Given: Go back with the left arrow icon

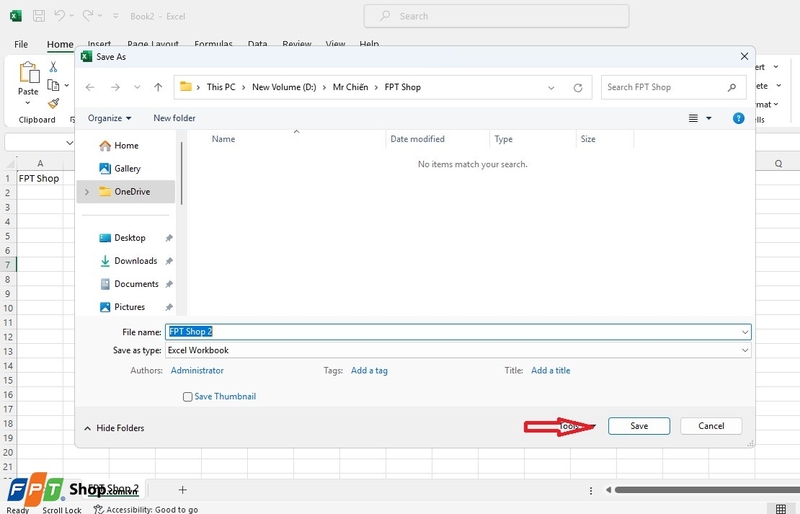Looking at the screenshot, I should [90, 87].
